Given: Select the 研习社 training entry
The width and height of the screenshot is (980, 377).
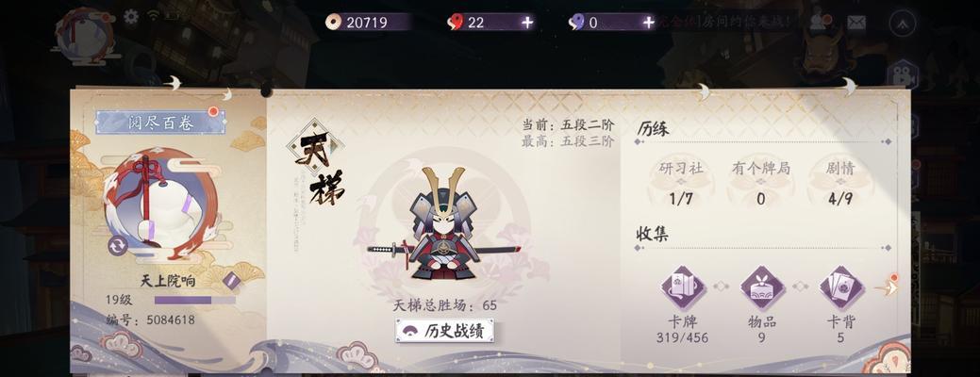Looking at the screenshot, I should (681, 183).
